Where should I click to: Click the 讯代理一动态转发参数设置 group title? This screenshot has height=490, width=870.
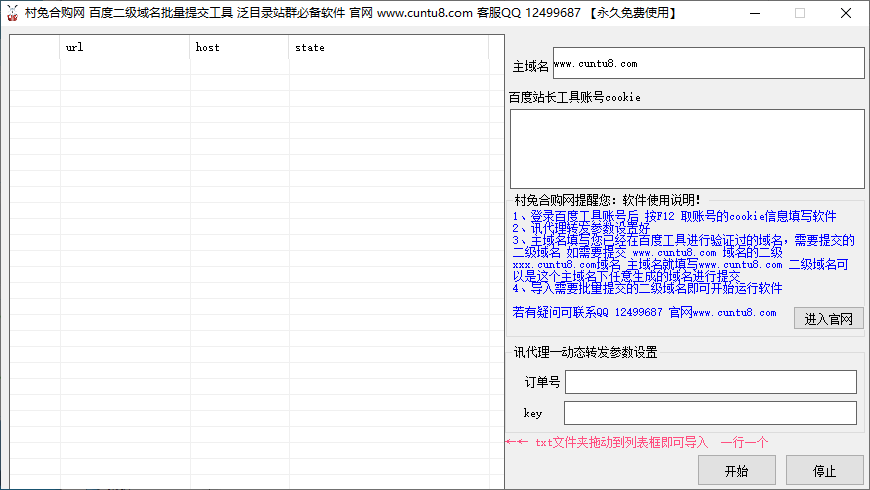pyautogui.click(x=585, y=352)
